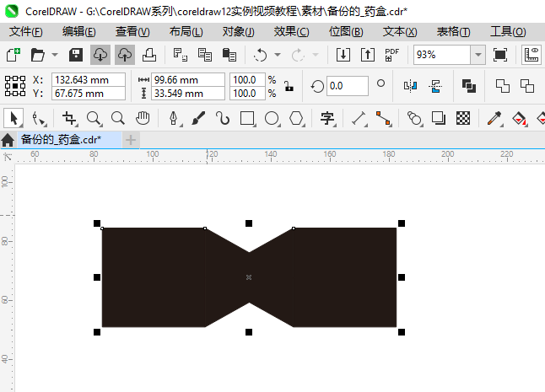Click the Intersect shapes icon
This screenshot has width=545, height=392.
click(x=527, y=86)
